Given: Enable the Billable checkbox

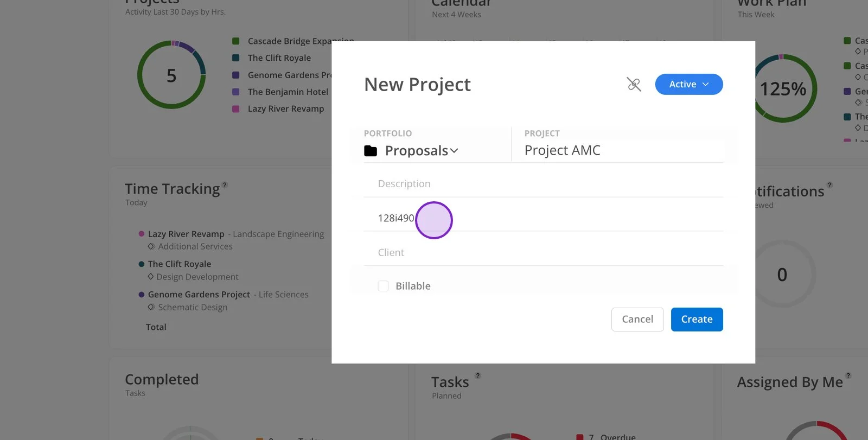Looking at the screenshot, I should (x=383, y=286).
